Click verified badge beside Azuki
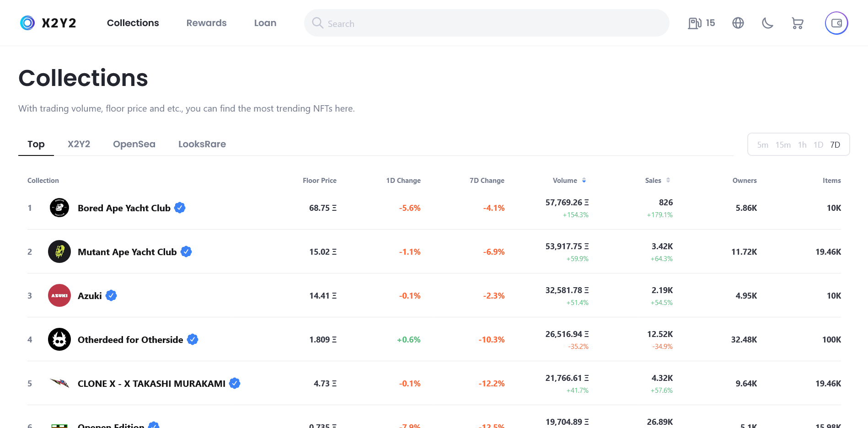 pos(111,295)
